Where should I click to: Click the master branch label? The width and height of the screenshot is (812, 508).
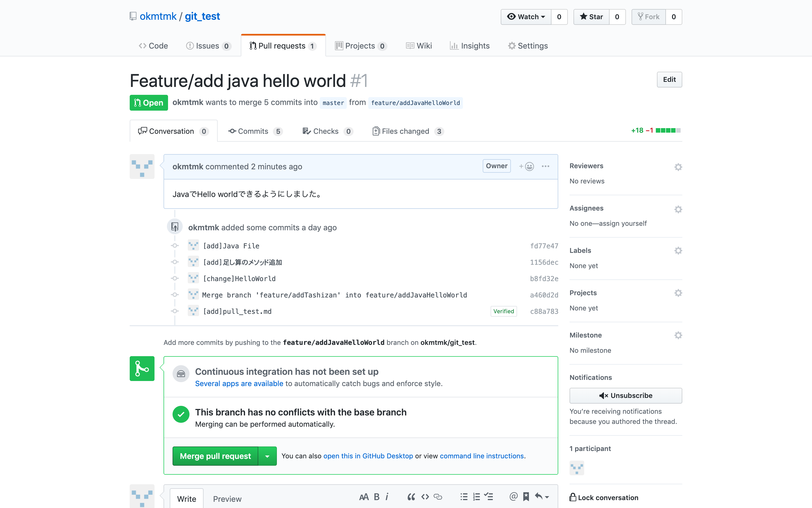[333, 103]
